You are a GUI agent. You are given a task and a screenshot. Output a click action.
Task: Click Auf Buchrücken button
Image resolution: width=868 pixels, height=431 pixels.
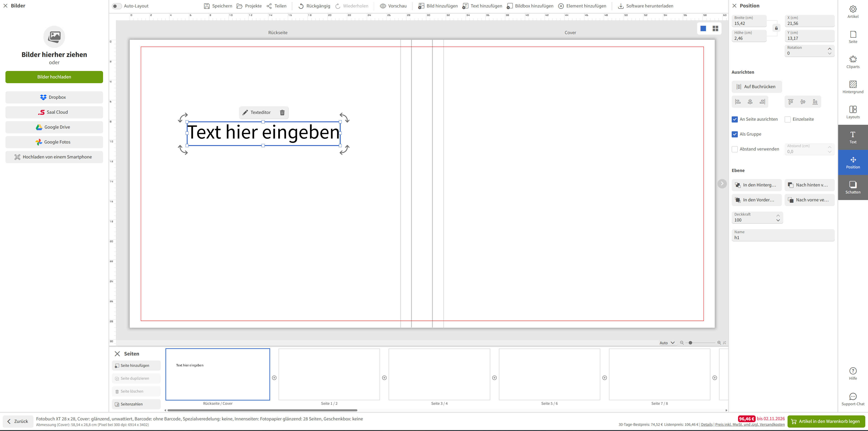[x=757, y=87]
